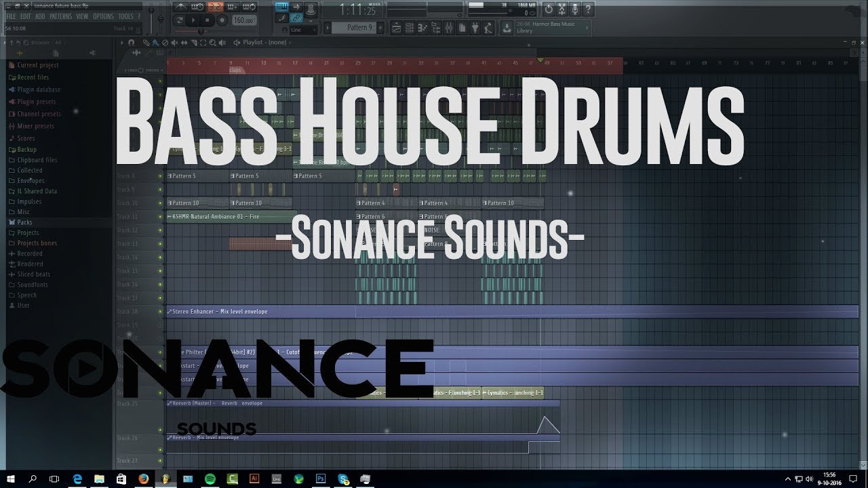
Task: Select the playlist slip tool
Action: pos(184,43)
